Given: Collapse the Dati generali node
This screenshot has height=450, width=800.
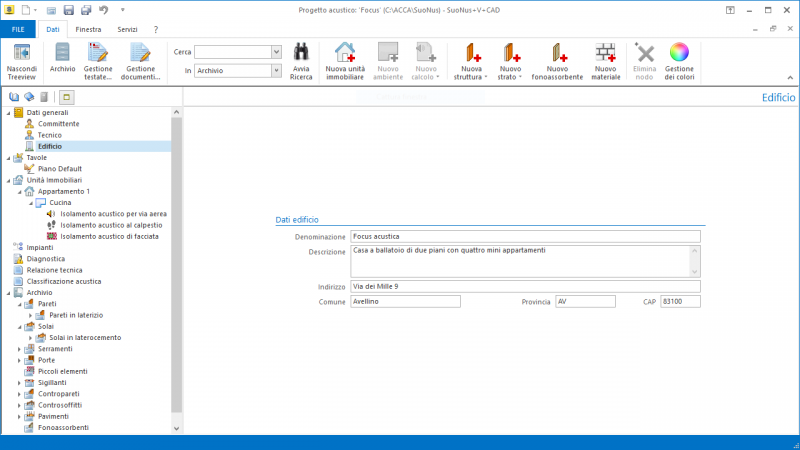Looking at the screenshot, I should pyautogui.click(x=8, y=113).
